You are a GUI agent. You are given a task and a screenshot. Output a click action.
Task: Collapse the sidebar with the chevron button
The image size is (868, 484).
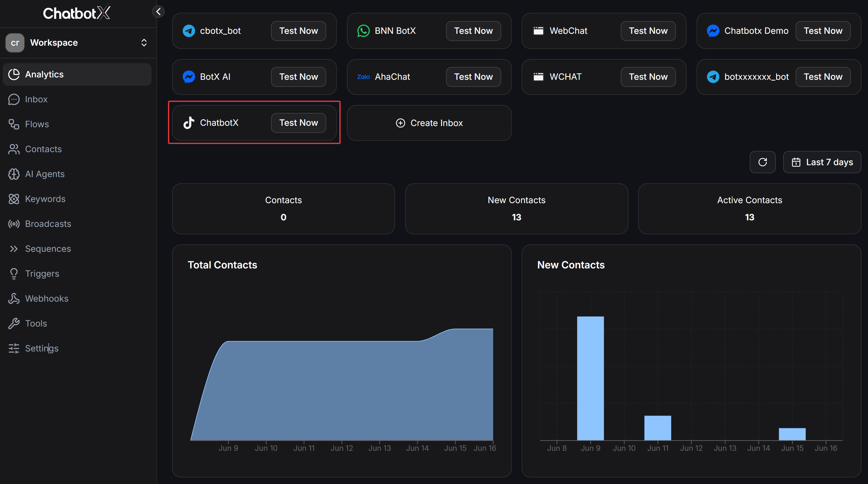point(158,12)
